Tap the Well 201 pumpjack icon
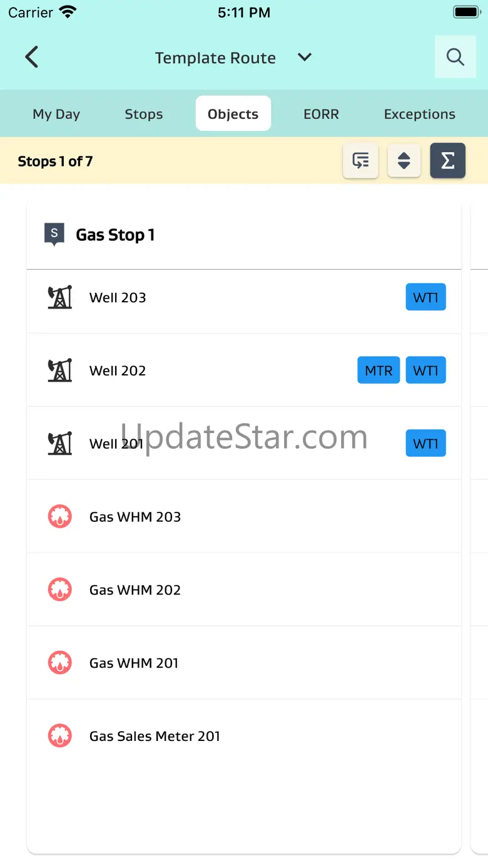This screenshot has width=488, height=868. pos(60,444)
